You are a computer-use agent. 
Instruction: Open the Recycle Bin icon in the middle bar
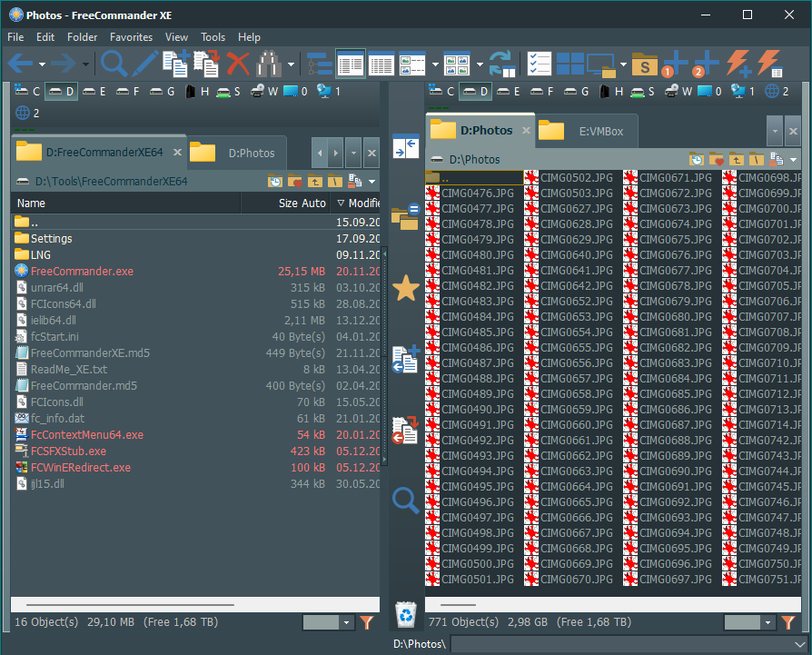click(x=406, y=614)
